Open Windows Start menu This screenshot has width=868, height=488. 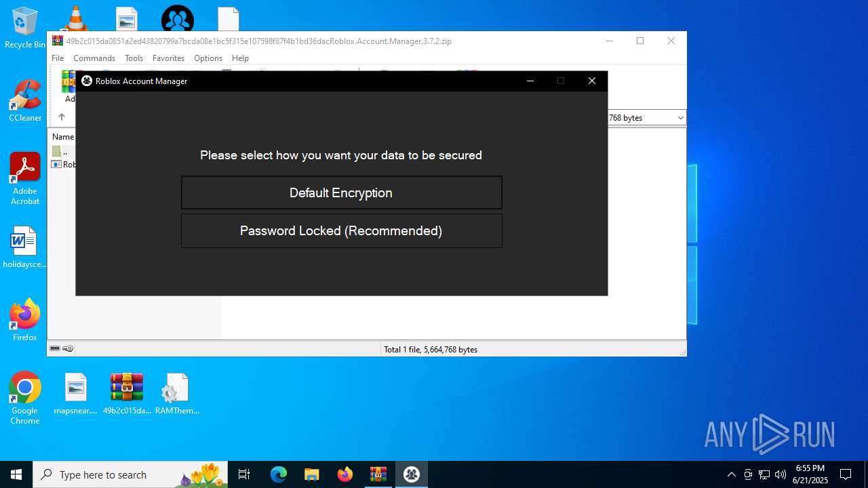point(16,474)
